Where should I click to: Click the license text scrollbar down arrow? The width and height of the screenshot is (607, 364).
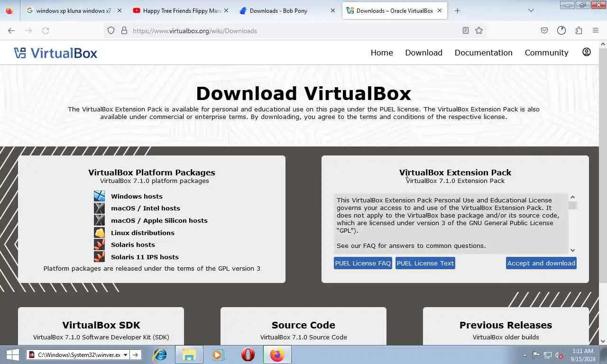tap(572, 250)
